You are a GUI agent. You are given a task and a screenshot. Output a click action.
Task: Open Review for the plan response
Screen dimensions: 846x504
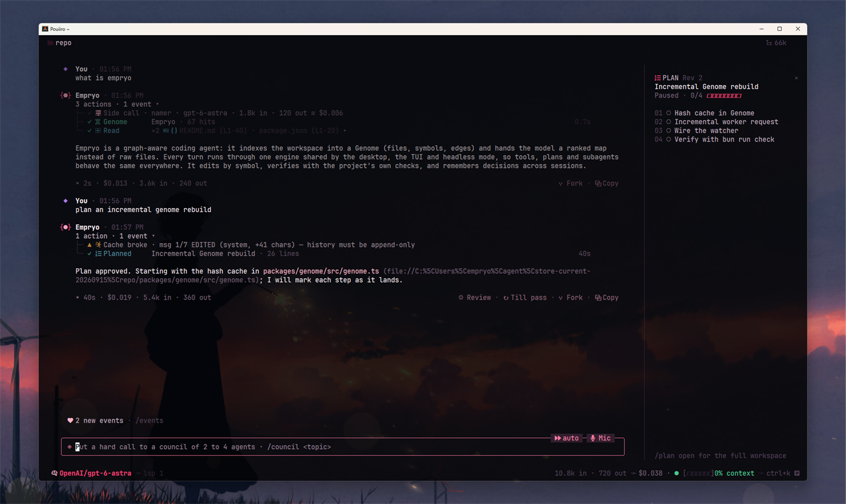(475, 298)
